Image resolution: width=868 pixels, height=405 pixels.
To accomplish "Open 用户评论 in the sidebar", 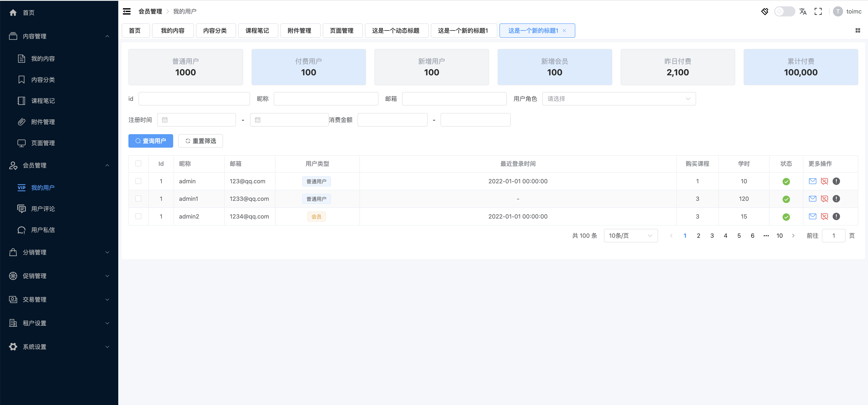I will point(43,209).
